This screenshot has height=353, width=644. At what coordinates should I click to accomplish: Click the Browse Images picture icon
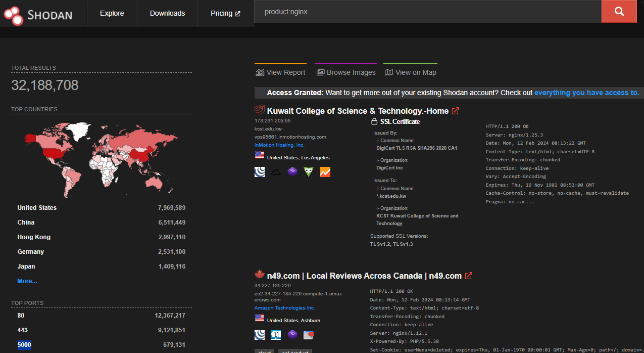click(x=320, y=72)
